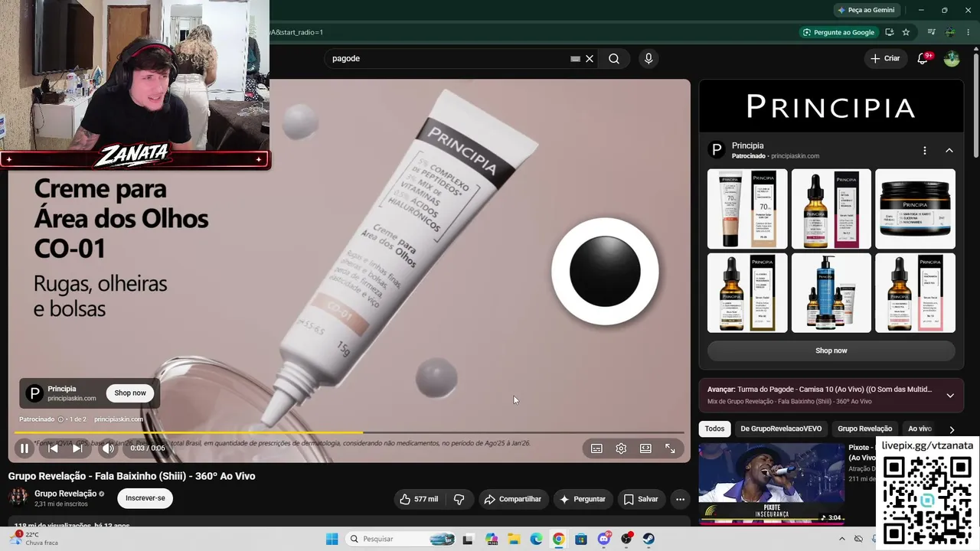Open the YouTube account avatar menu
The width and height of the screenshot is (980, 551).
(952, 58)
